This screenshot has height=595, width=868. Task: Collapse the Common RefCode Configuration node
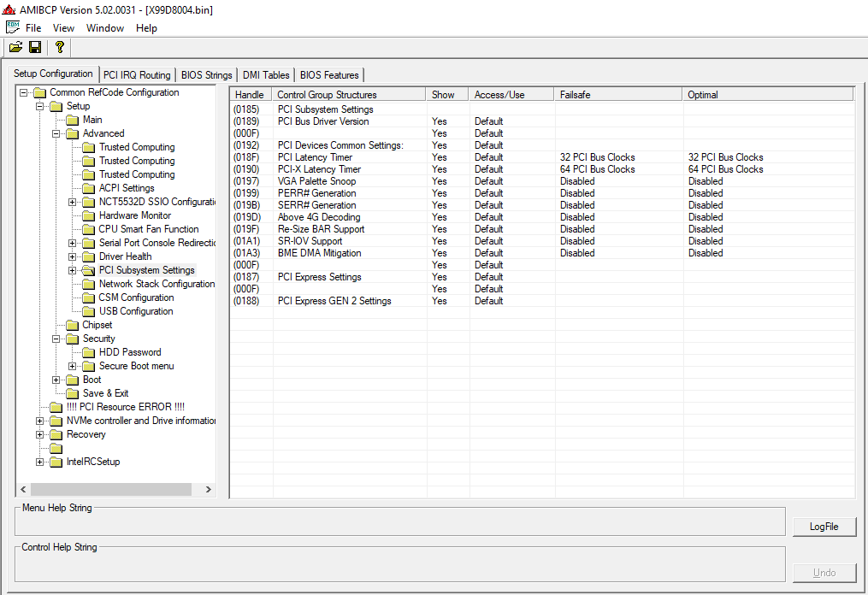pyautogui.click(x=23, y=92)
